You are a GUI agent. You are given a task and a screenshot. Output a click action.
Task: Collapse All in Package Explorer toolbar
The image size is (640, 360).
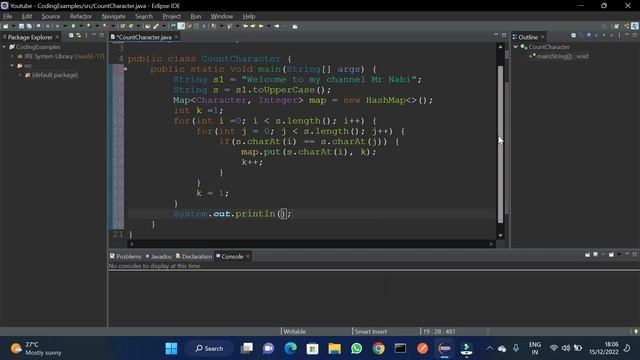point(71,36)
